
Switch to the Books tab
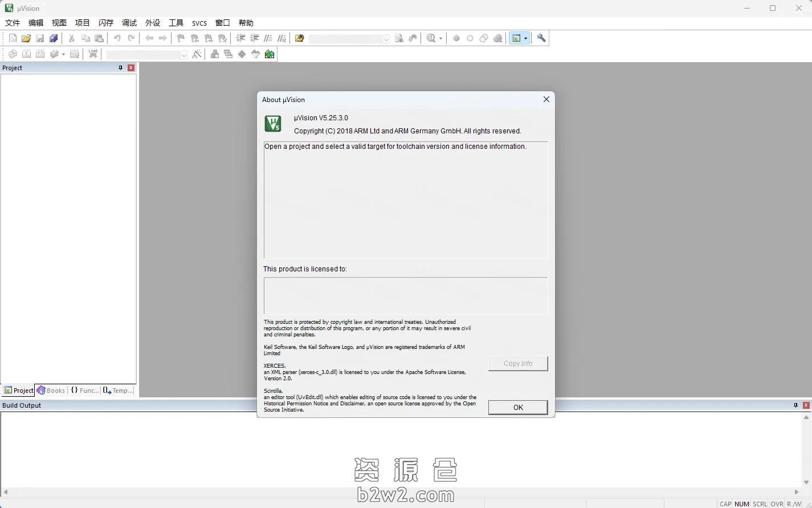click(x=51, y=391)
